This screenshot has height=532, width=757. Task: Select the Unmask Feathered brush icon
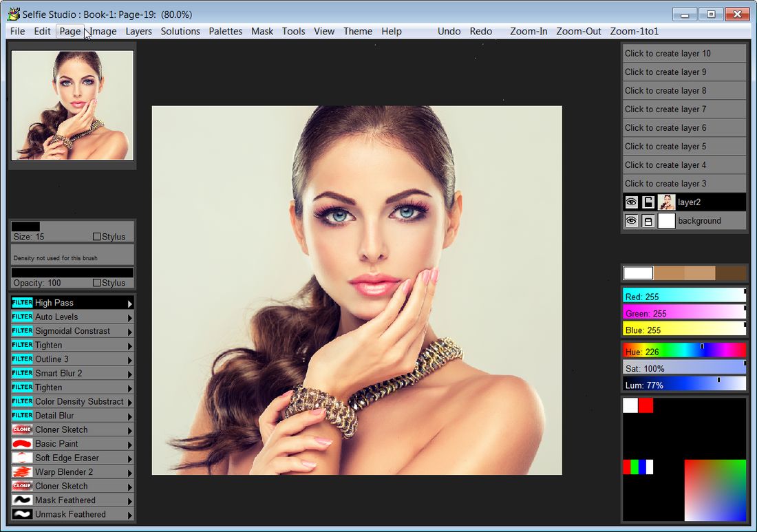[x=22, y=514]
